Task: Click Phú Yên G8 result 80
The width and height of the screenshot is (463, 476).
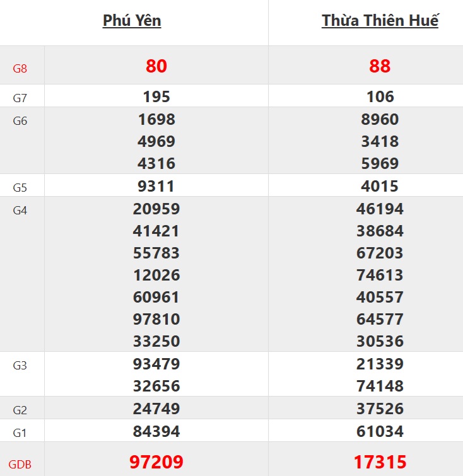Action: (156, 66)
